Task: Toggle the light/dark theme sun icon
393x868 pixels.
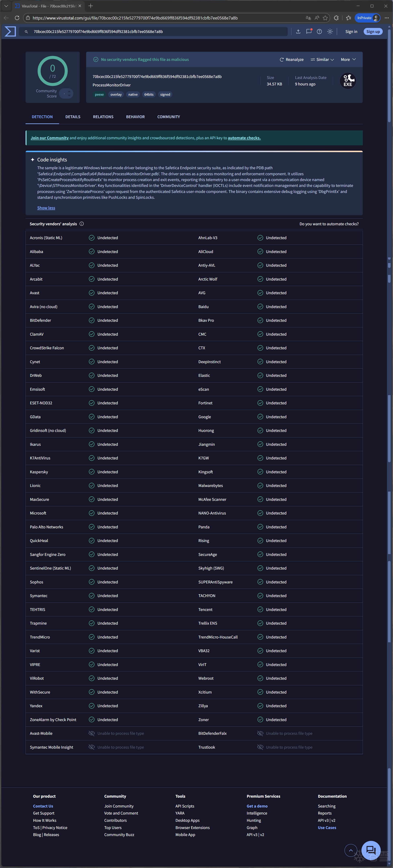Action: pyautogui.click(x=330, y=31)
